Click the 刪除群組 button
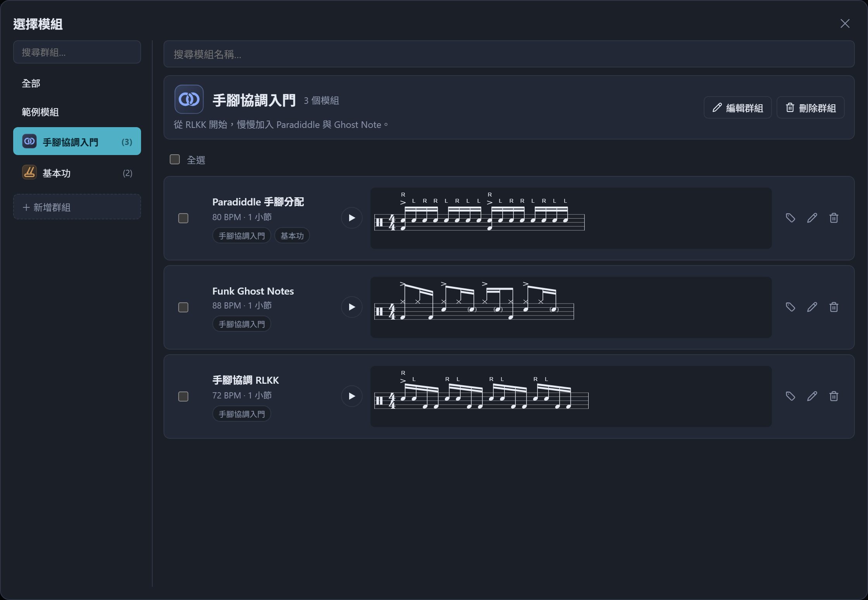868x600 pixels. point(810,107)
